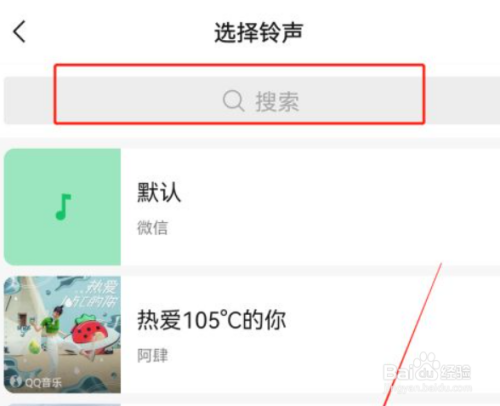
Task: Select the green music note icon
Action: pyautogui.click(x=63, y=207)
